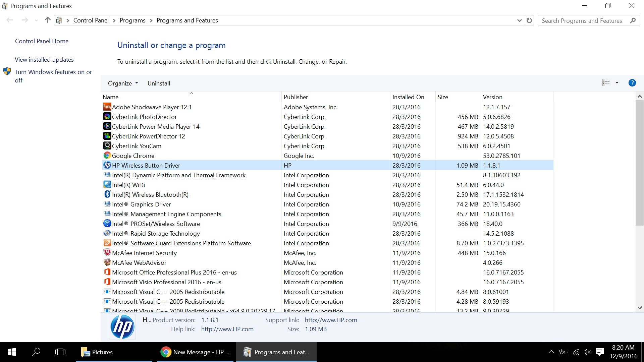Open the blue help question mark
This screenshot has width=644, height=362.
632,83
